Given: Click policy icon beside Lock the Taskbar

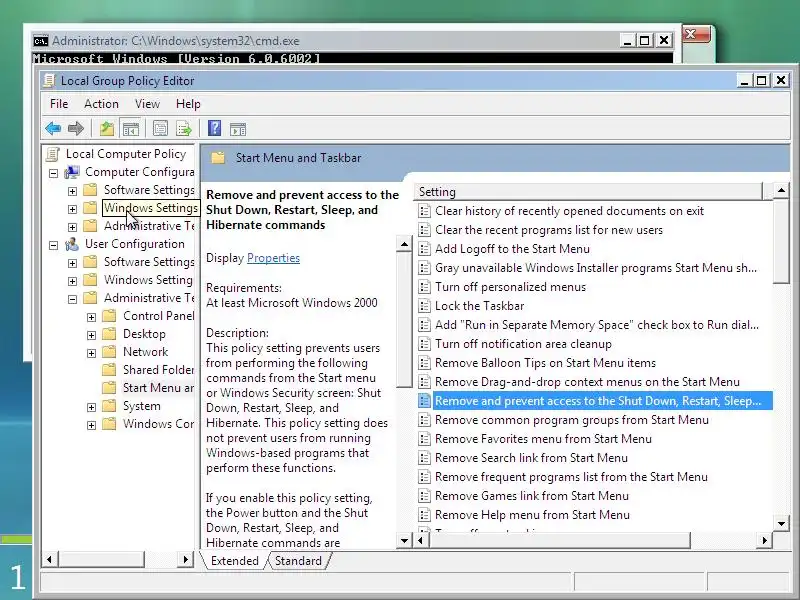Looking at the screenshot, I should [424, 306].
